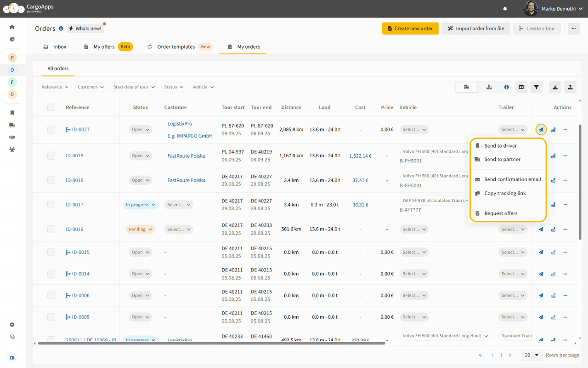Click the export upload icon above the table
This screenshot has width=588, height=368.
(570, 87)
